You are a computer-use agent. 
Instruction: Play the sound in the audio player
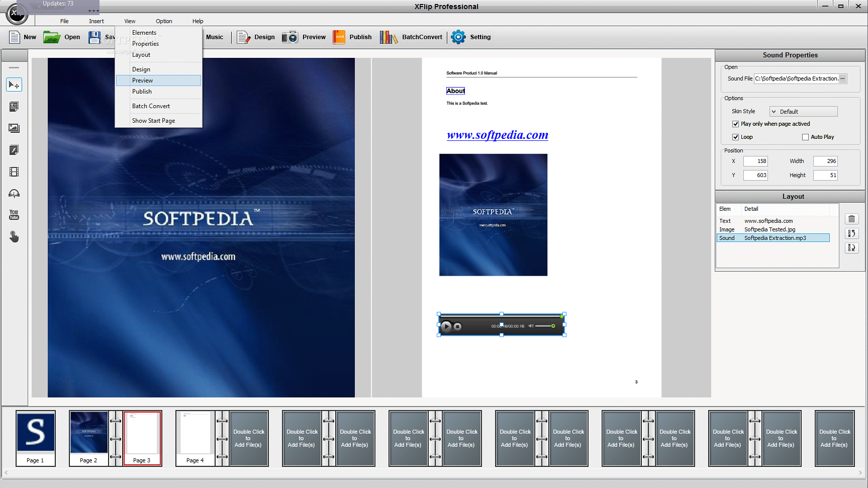[x=446, y=326]
